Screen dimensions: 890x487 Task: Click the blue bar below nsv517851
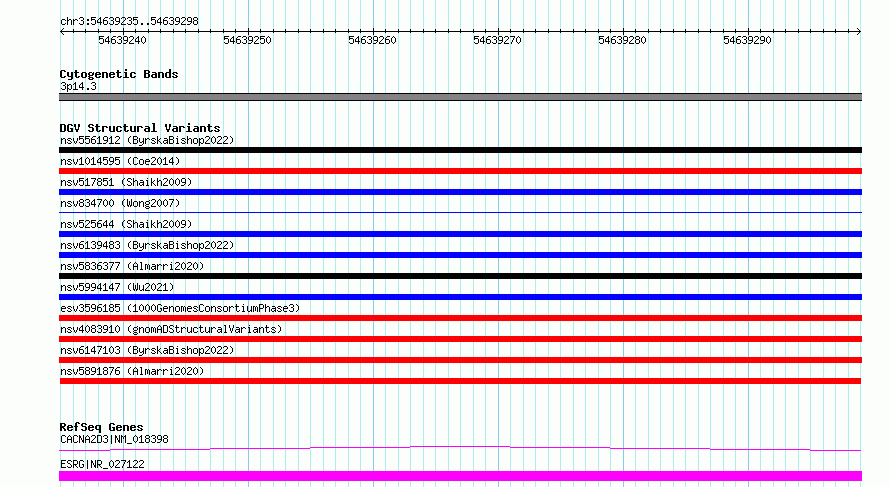[x=460, y=192]
